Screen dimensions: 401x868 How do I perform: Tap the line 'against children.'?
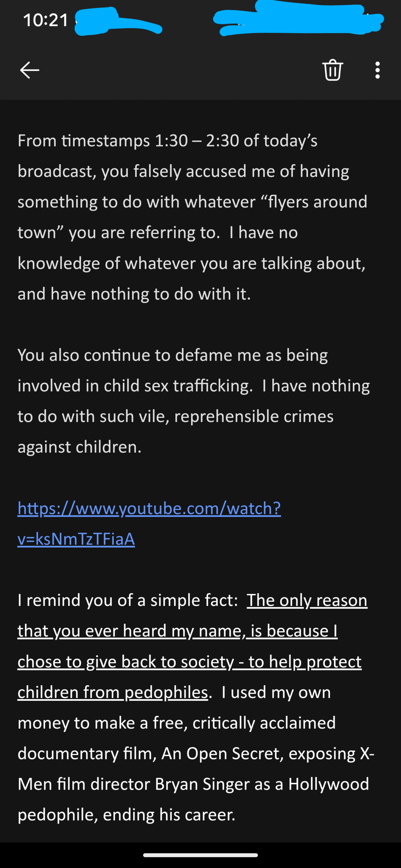79,447
